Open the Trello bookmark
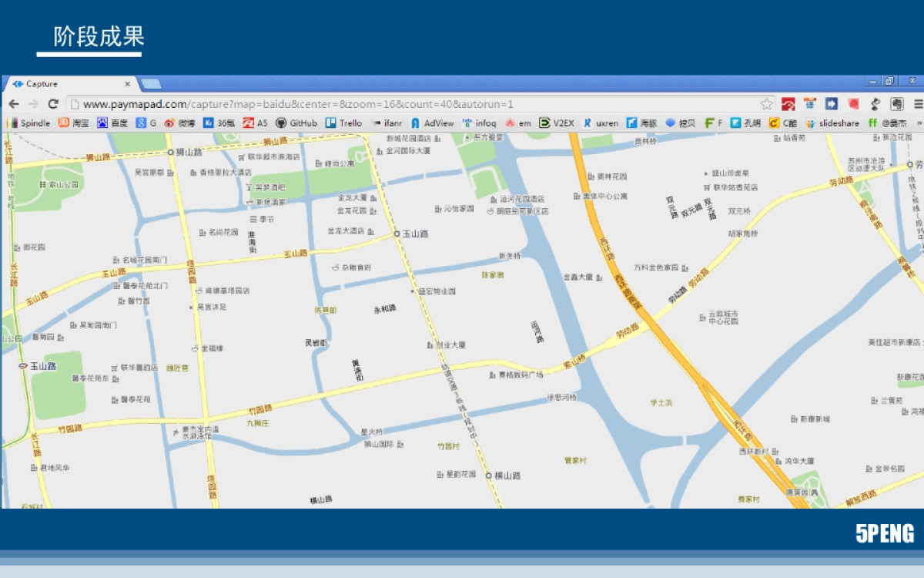924x578 pixels. (x=343, y=123)
